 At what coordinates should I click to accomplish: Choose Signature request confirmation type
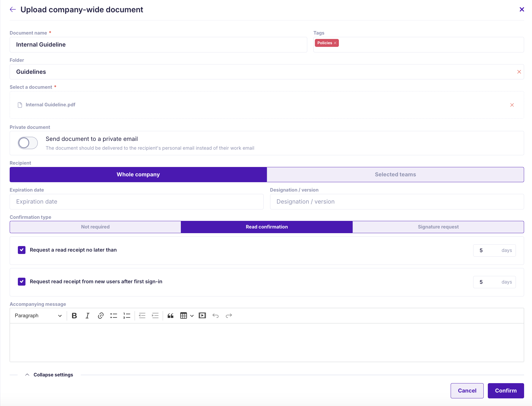tap(438, 227)
